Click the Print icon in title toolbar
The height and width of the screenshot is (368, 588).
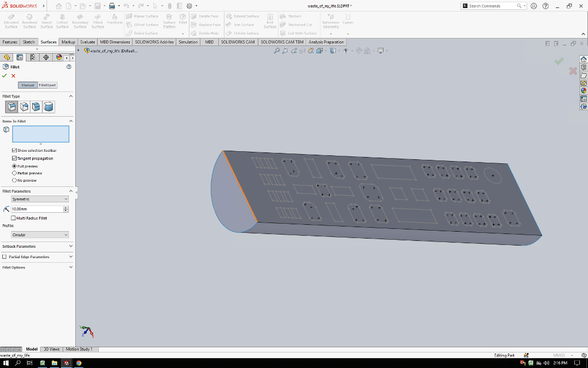coord(112,6)
